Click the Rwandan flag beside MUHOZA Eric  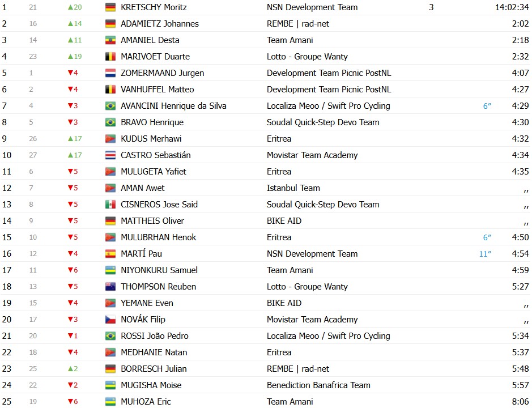pyautogui.click(x=110, y=402)
